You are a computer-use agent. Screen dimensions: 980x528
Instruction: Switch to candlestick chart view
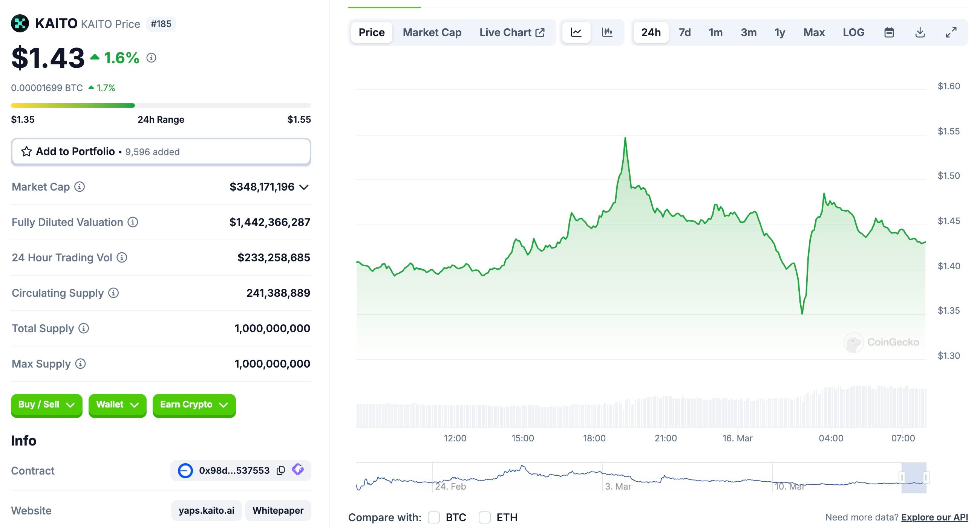pyautogui.click(x=607, y=32)
